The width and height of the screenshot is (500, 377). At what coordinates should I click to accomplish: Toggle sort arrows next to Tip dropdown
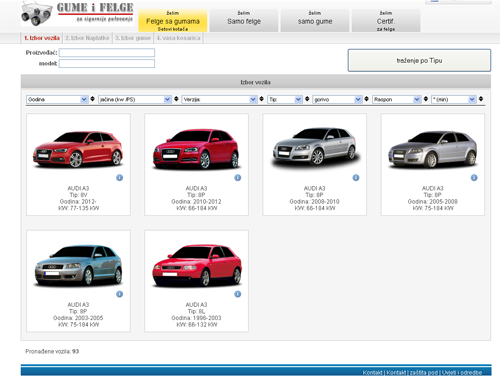click(307, 99)
